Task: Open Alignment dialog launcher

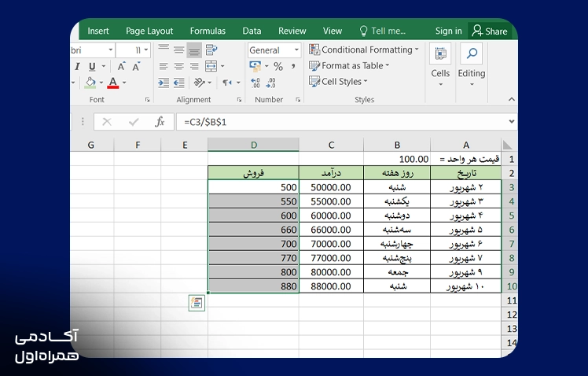Action: pos(239,100)
